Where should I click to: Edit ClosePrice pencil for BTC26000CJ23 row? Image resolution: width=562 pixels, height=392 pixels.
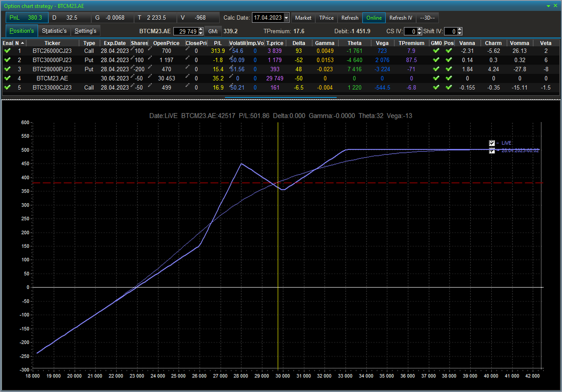pyautogui.click(x=187, y=48)
